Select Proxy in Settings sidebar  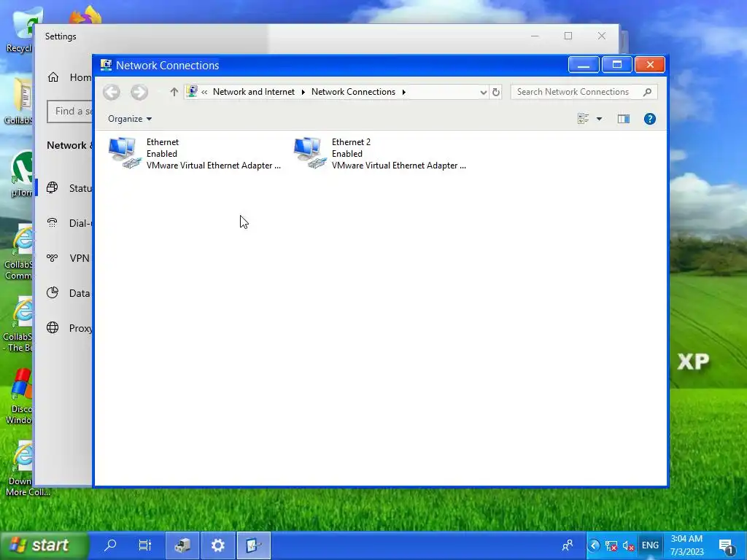pos(69,328)
